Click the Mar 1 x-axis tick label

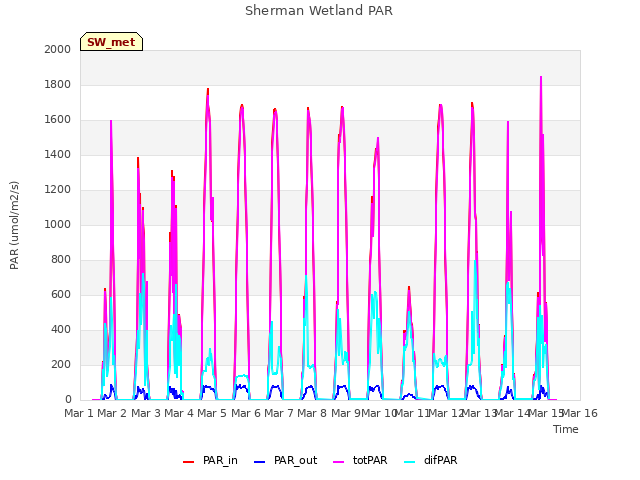click(x=79, y=413)
